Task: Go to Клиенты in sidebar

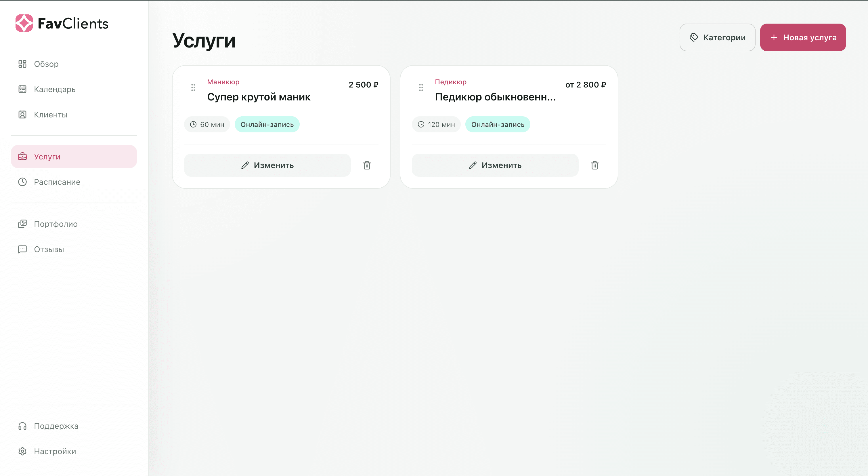Action: click(x=74, y=115)
